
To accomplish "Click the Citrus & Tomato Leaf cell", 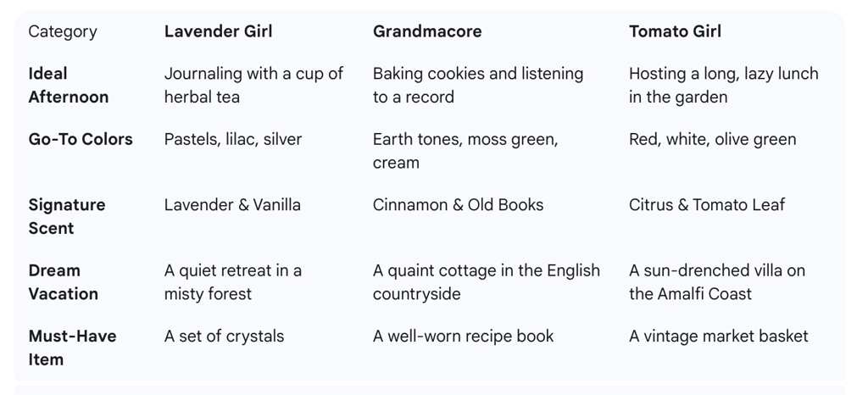I will click(x=707, y=205).
